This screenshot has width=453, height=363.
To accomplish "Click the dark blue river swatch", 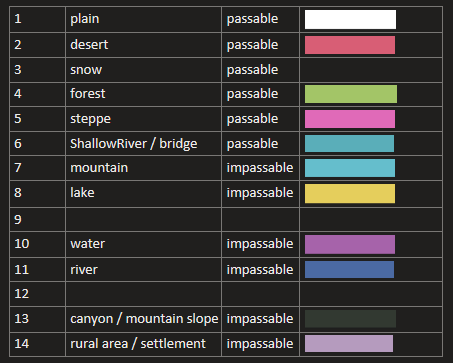I will click(349, 269).
